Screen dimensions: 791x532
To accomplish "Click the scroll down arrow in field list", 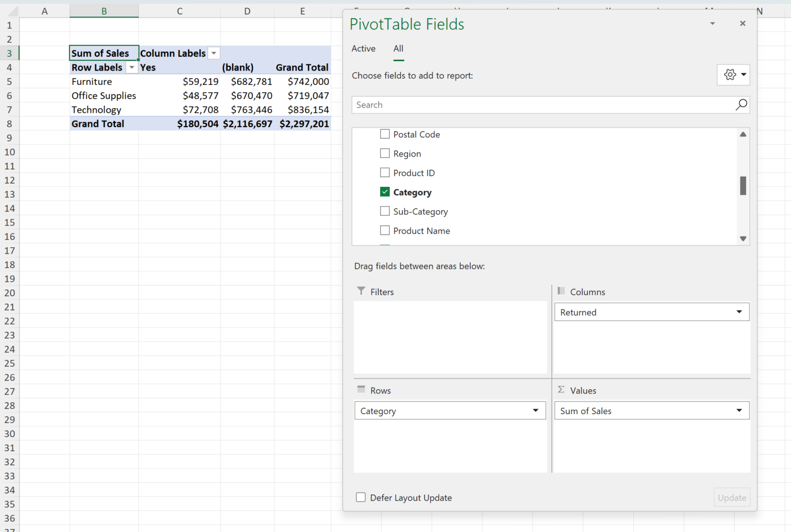I will pos(743,238).
